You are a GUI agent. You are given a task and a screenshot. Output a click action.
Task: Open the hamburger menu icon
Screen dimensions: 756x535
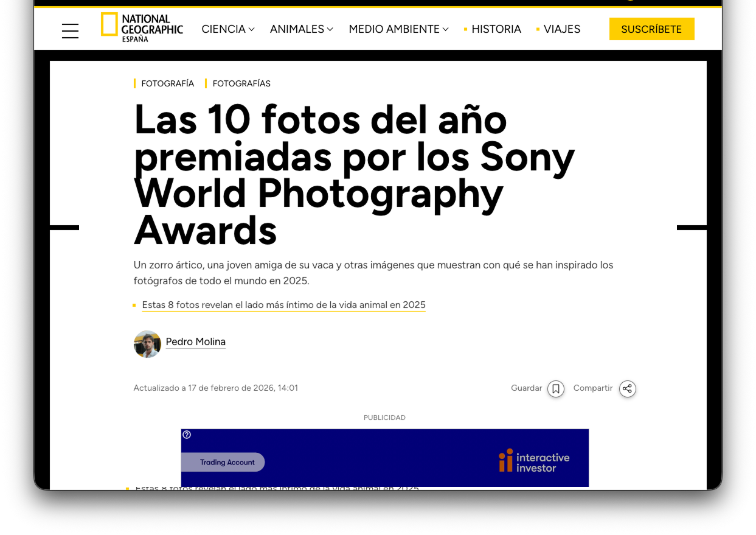coord(70,31)
